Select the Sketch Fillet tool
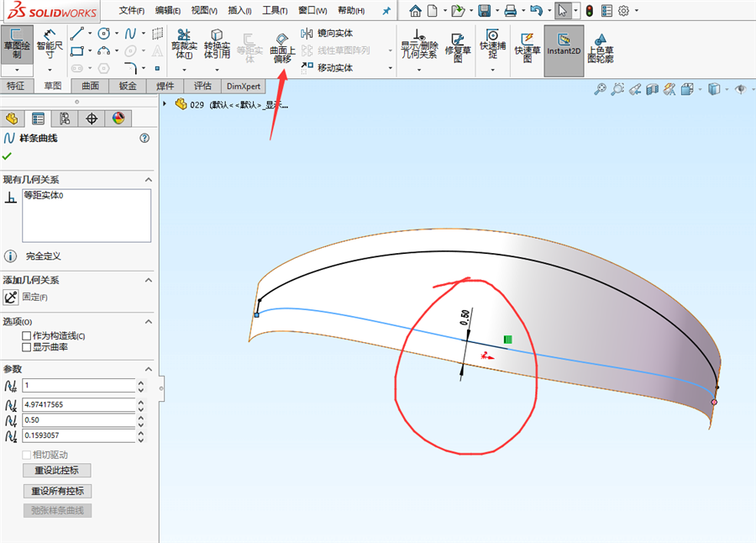 coord(131,67)
